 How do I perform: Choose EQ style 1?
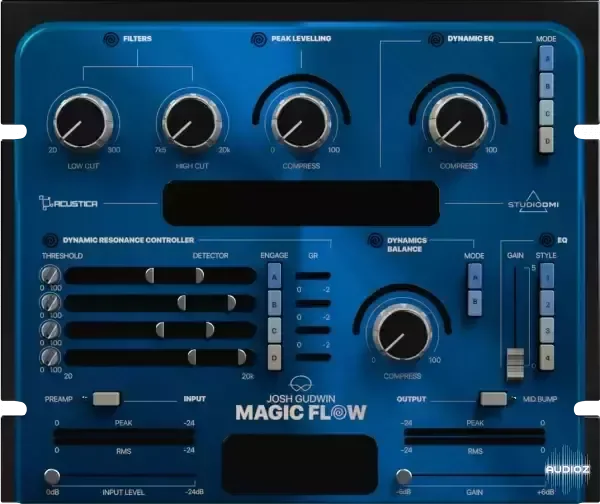pos(547,276)
